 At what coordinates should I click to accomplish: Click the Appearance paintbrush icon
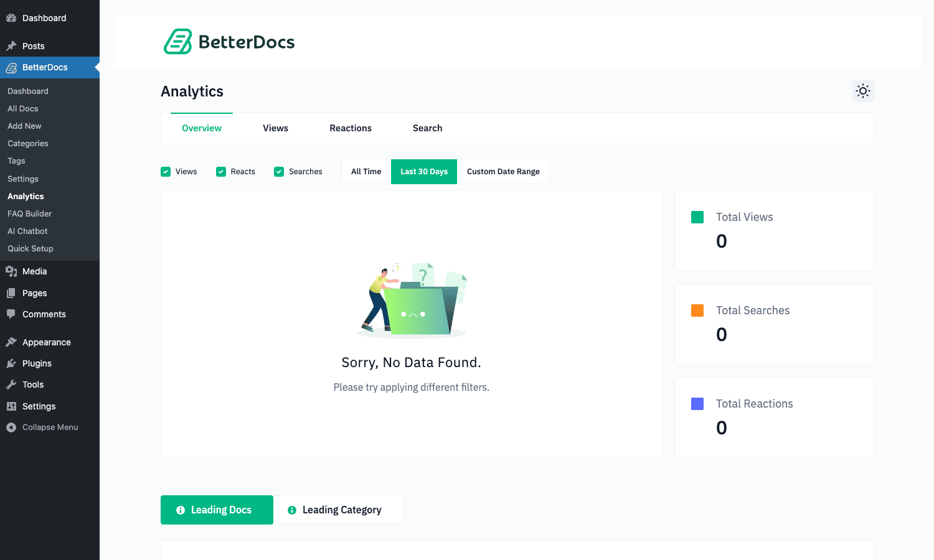click(x=11, y=342)
